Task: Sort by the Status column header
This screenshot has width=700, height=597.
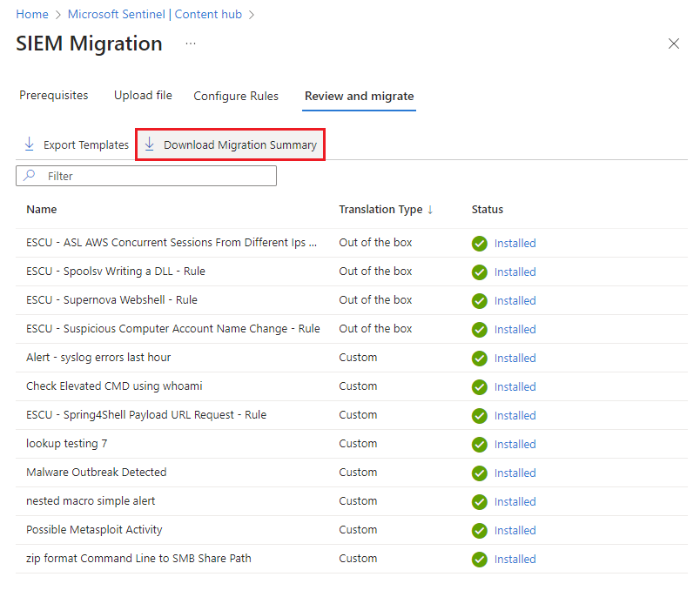Action: click(x=487, y=210)
